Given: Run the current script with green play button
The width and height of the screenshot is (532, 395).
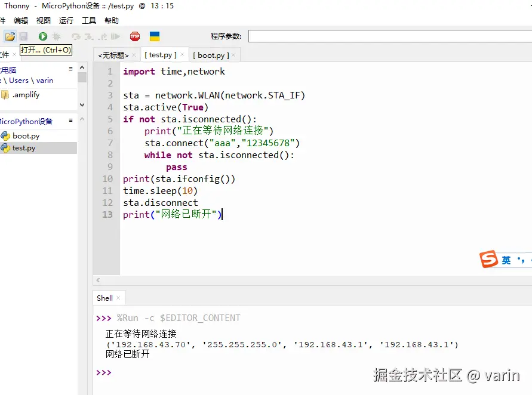Looking at the screenshot, I should [43, 36].
